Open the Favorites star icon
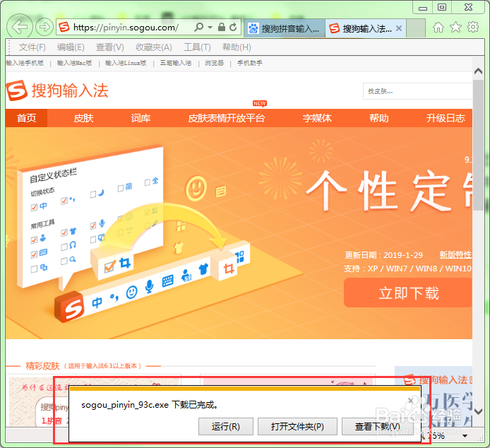 [455, 28]
